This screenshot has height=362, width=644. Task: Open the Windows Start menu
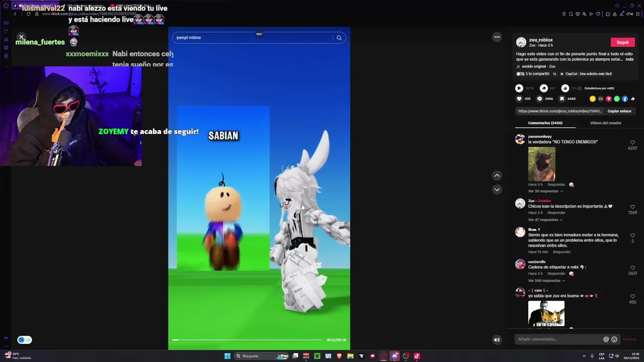(227, 356)
